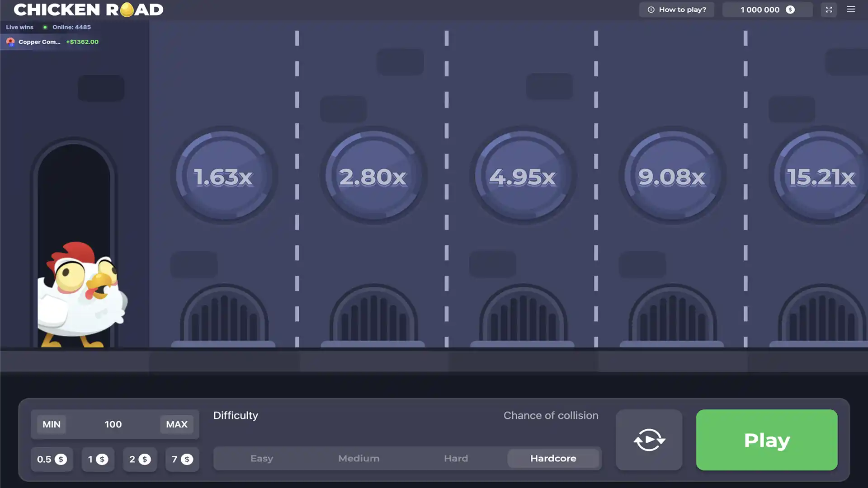Choose Hard difficulty
Image resolution: width=868 pixels, height=488 pixels.
pyautogui.click(x=455, y=458)
